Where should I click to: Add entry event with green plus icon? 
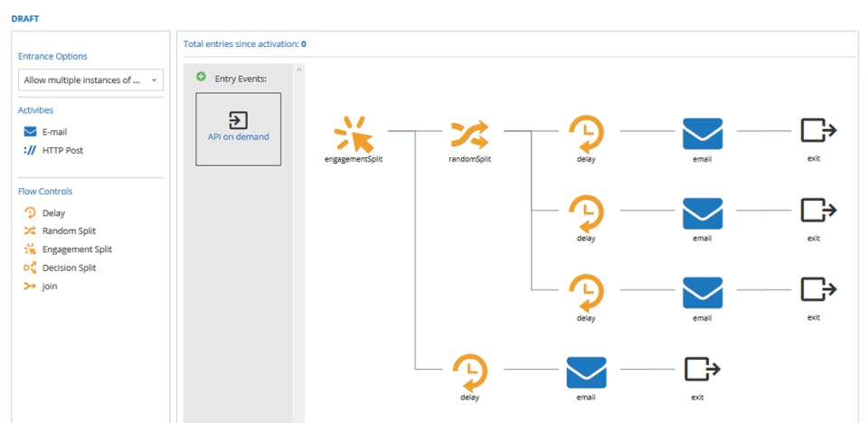coord(202,77)
